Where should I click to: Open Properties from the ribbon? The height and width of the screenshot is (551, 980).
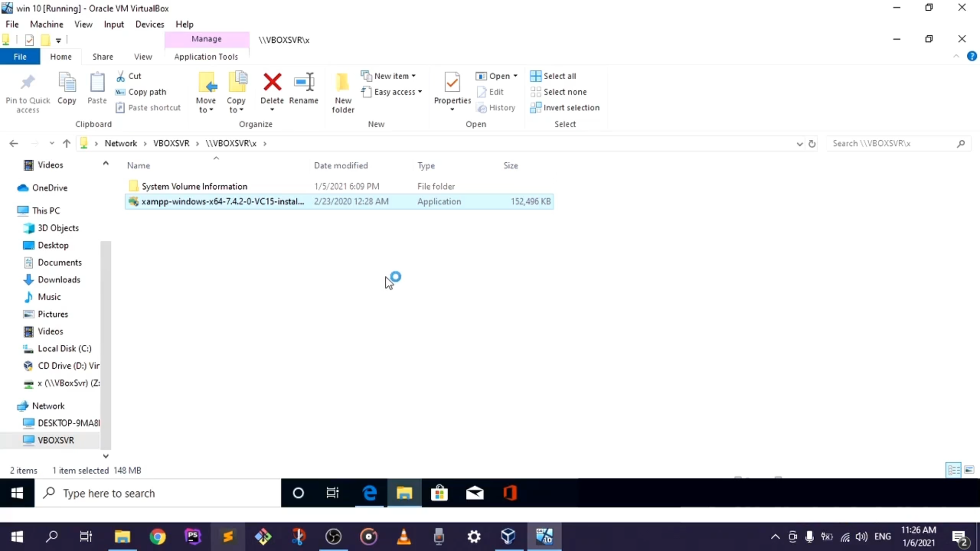pos(452,92)
